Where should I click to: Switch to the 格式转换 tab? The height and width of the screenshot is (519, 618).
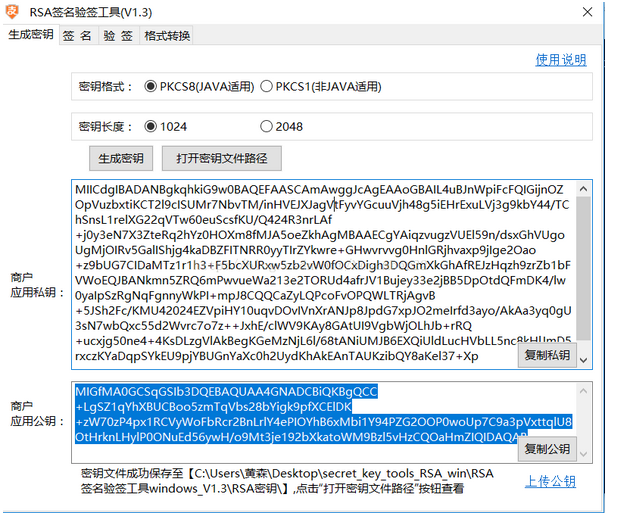pyautogui.click(x=167, y=35)
